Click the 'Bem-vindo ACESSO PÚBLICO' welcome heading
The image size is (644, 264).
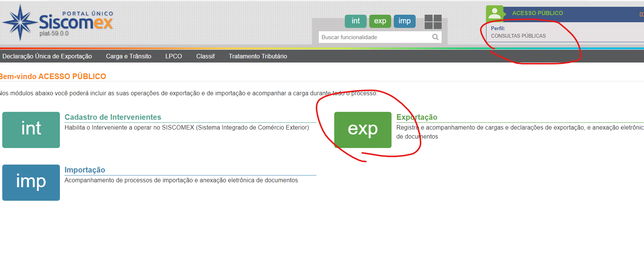[x=52, y=76]
